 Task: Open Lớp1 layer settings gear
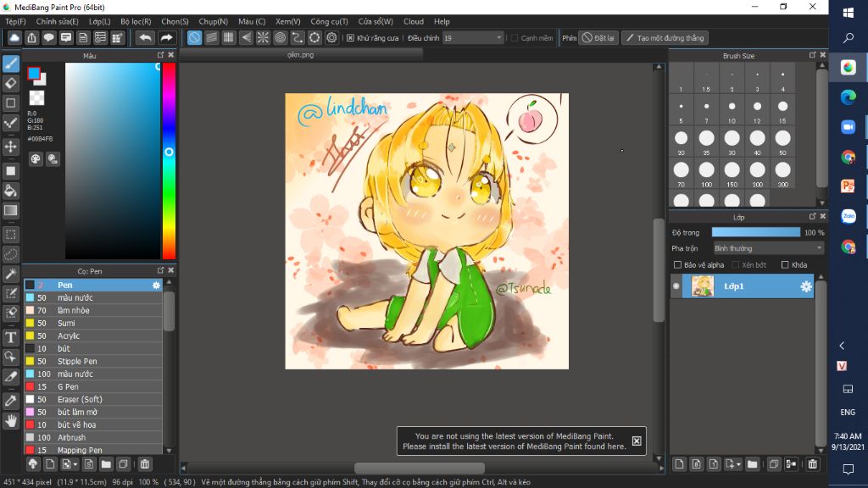(806, 286)
